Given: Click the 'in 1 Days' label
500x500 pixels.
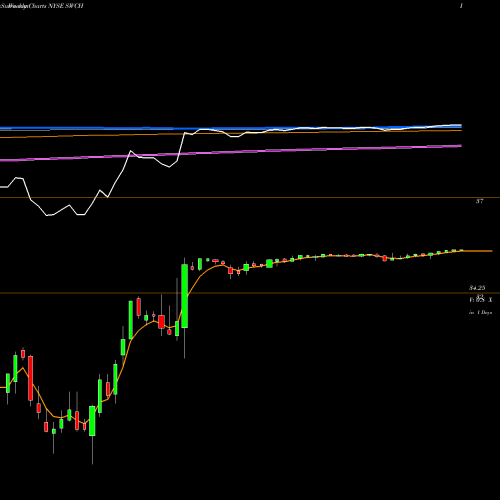Looking at the screenshot, I should [x=480, y=313].
